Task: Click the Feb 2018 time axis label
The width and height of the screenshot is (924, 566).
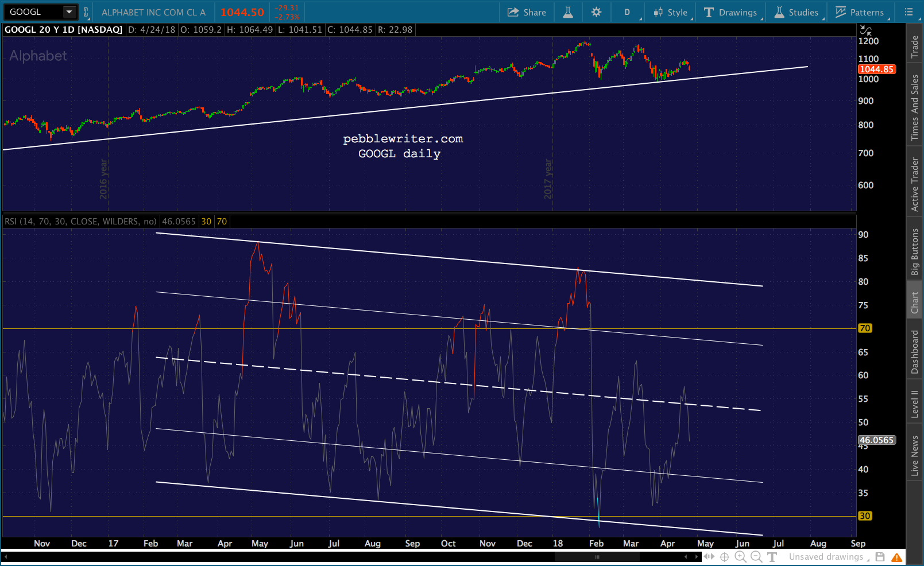Action: pos(596,544)
